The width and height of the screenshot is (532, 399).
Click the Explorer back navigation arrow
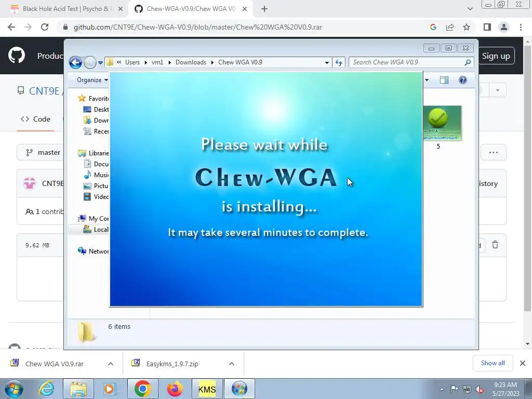75,62
